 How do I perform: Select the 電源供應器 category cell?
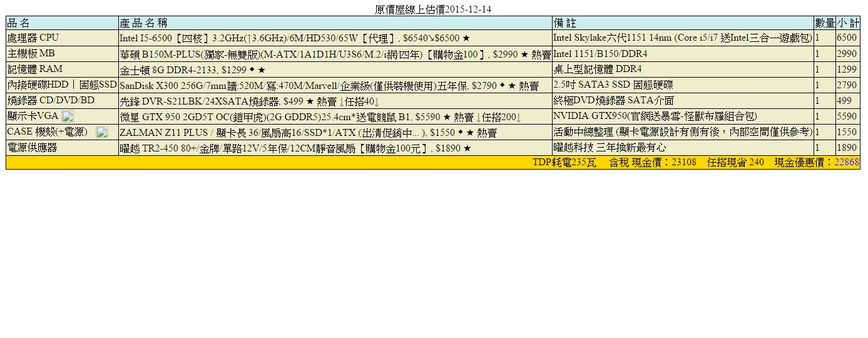[x=62, y=148]
